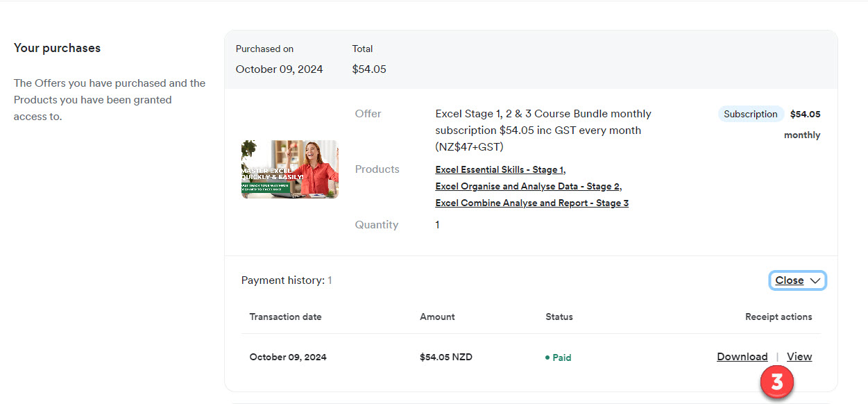
Task: Download the October 09 receipt
Action: point(742,357)
